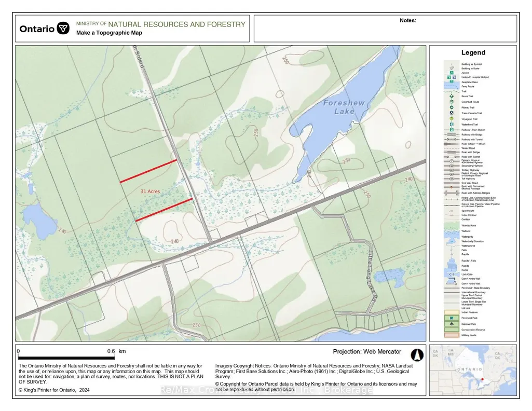Click the Ontario trillium logo icon

click(63, 28)
